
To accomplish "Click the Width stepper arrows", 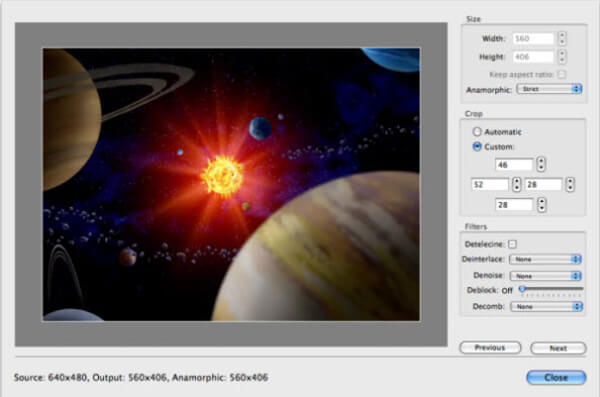I will pyautogui.click(x=562, y=38).
